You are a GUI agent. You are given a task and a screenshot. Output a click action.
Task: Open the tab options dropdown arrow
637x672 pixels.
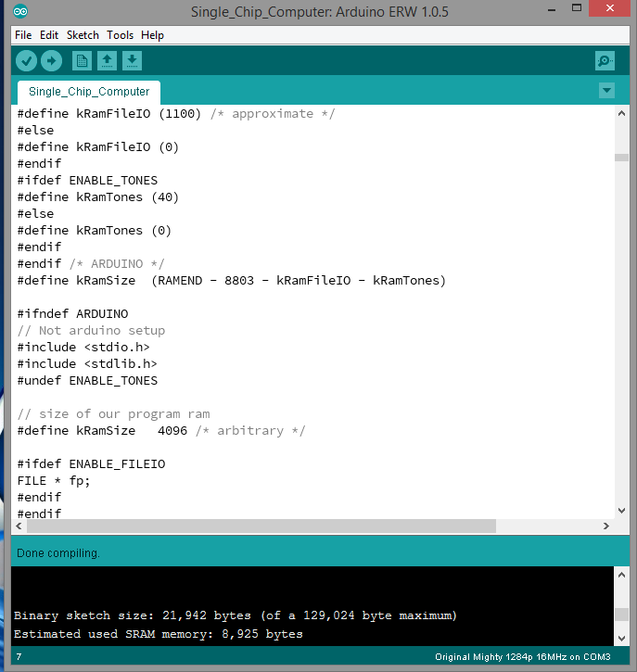click(606, 91)
